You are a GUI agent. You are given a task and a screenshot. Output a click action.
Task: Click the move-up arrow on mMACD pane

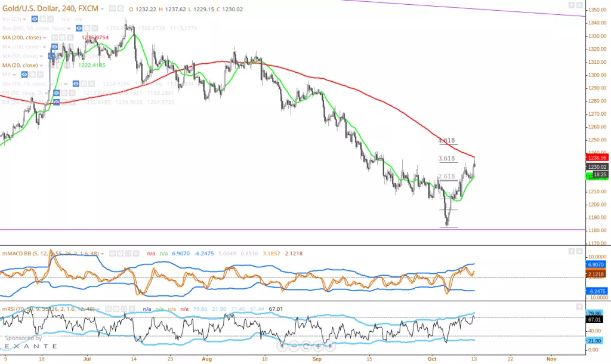571,251
